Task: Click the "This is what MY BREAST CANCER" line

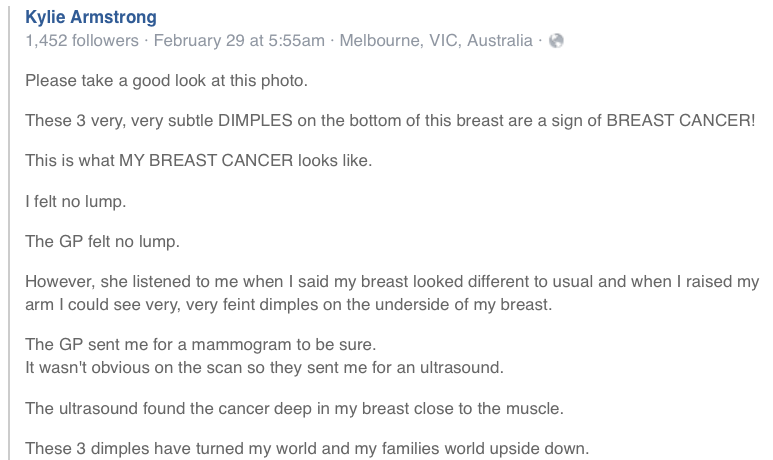Action: coord(198,160)
